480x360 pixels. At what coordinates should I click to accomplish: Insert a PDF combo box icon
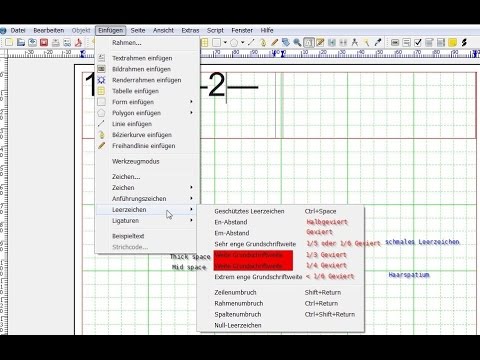click(x=429, y=42)
